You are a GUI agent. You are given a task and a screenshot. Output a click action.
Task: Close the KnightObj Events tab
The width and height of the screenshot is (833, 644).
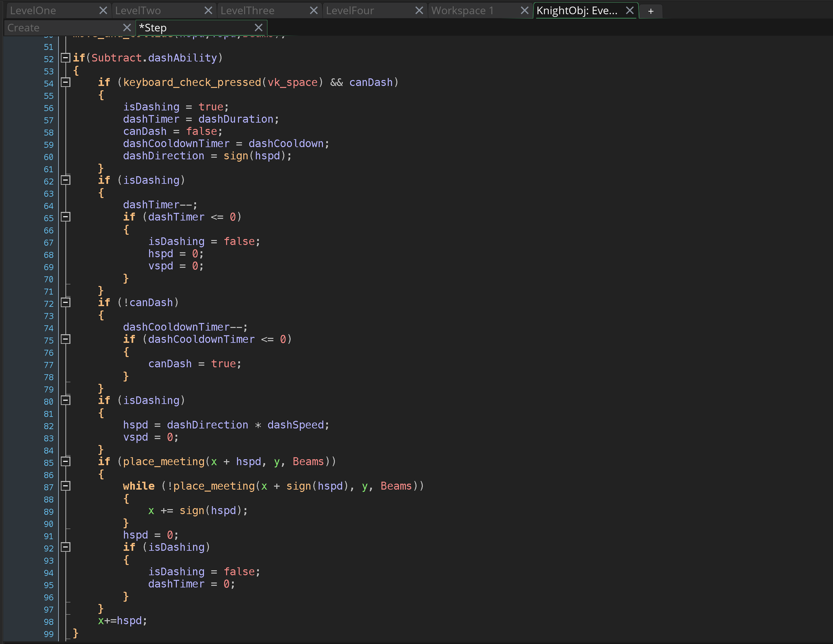(630, 11)
